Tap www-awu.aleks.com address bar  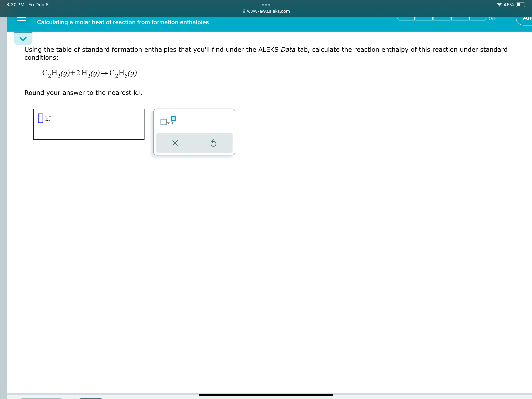tap(268, 11)
